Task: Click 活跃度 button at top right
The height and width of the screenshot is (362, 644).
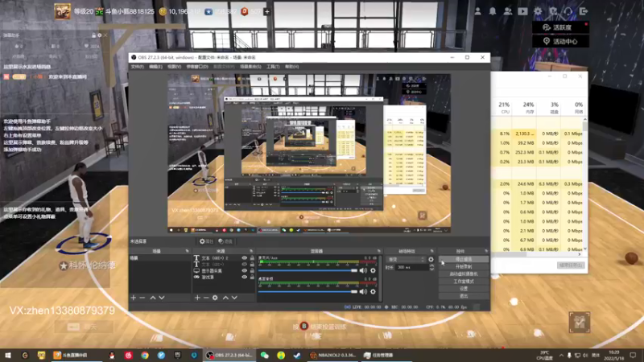Action: click(560, 27)
